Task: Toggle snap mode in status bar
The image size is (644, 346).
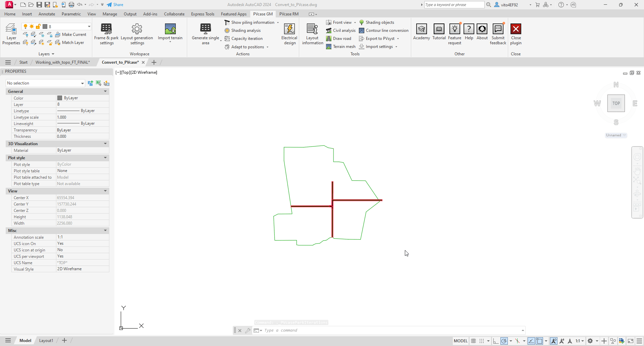Action: tap(482, 341)
